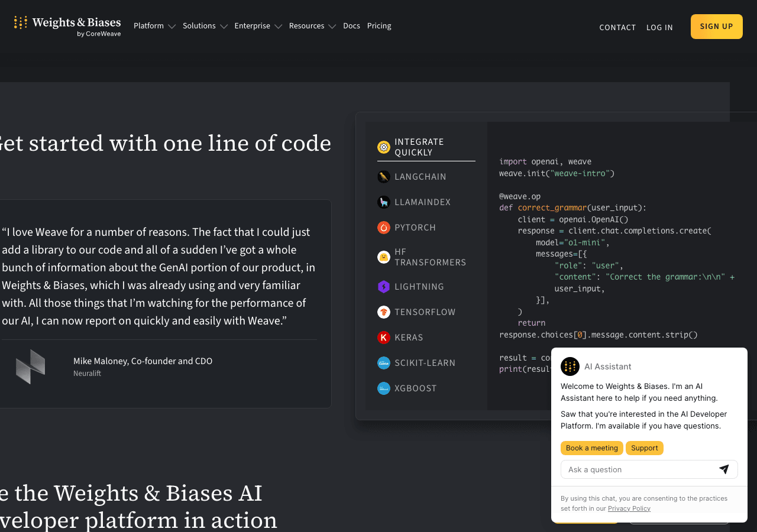The height and width of the screenshot is (532, 757).
Task: Expand the Resources menu chevron
Action: pos(332,27)
